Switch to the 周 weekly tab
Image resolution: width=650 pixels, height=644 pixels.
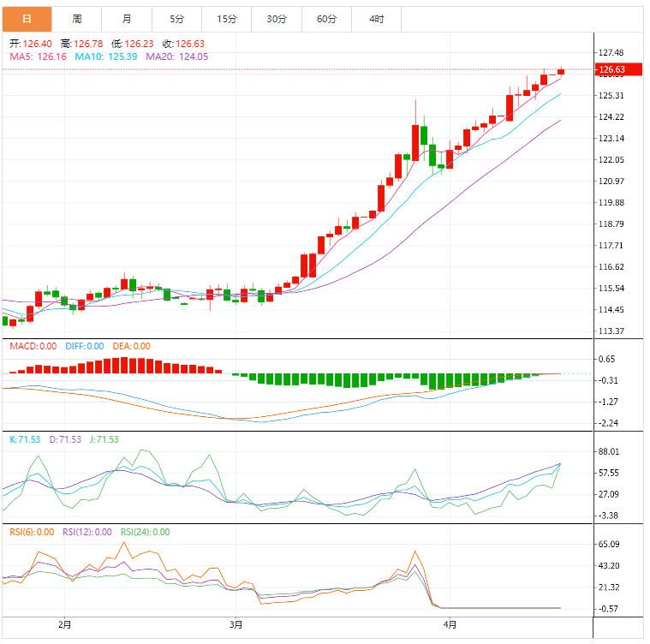click(77, 18)
